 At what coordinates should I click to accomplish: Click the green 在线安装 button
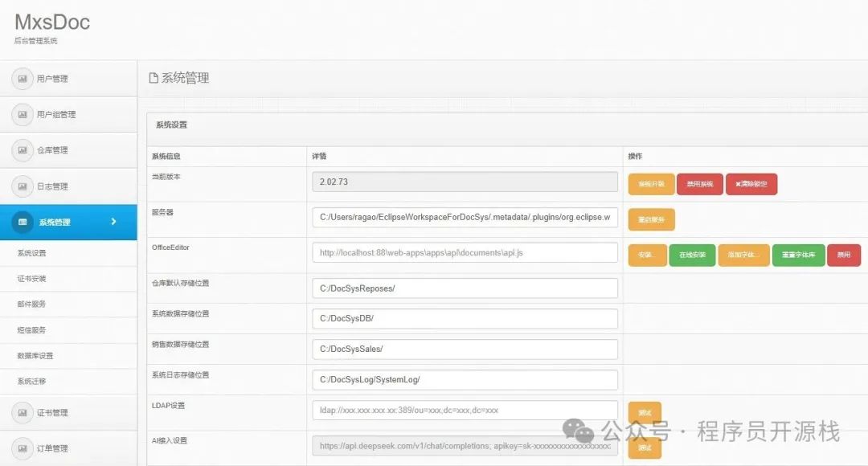691,255
